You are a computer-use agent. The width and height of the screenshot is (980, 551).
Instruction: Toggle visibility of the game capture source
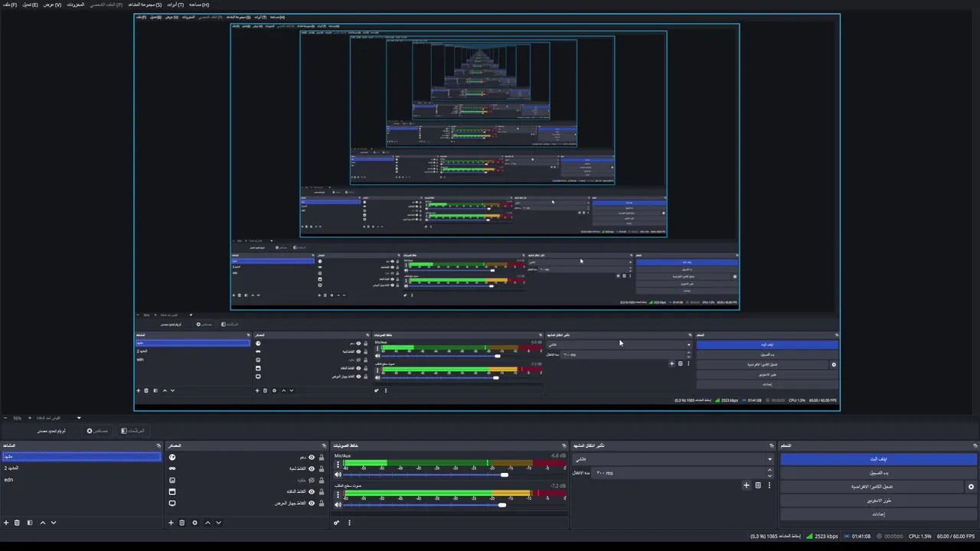(x=312, y=468)
